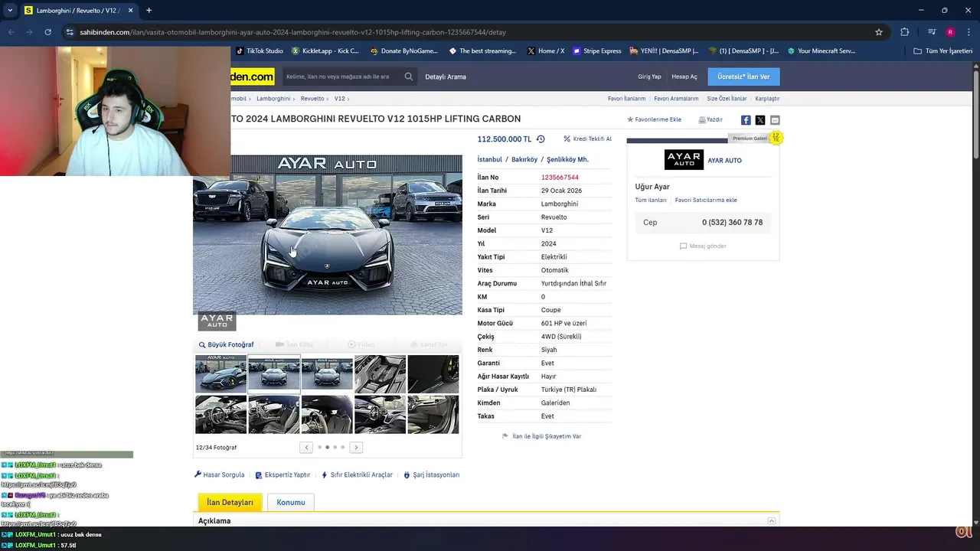Switch to İlan Detayları tab
Image resolution: width=980 pixels, height=551 pixels.
tap(230, 503)
